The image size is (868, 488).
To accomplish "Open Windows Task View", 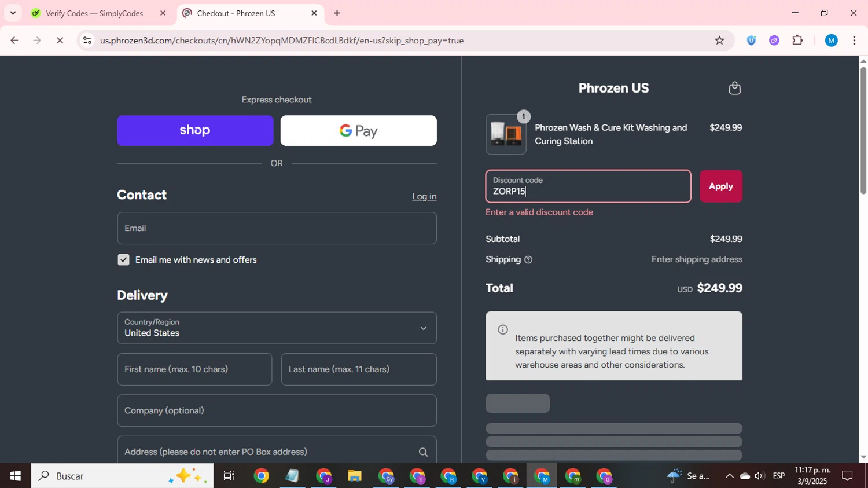I will coord(229,476).
